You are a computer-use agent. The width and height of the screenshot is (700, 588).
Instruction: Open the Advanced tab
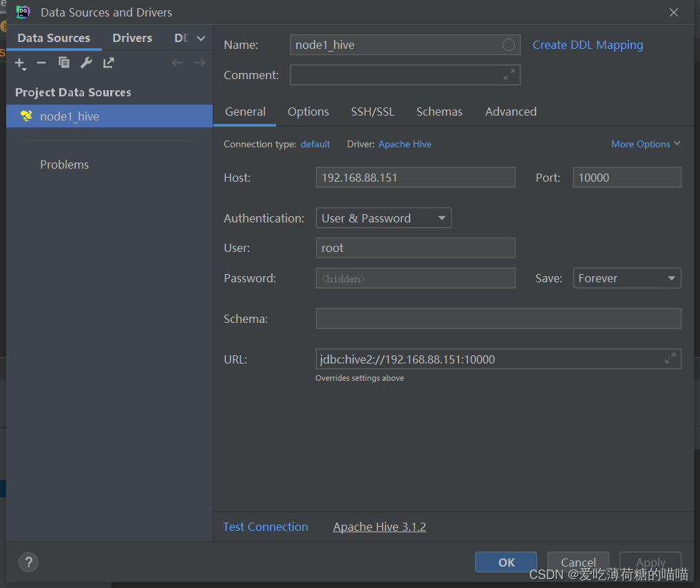[511, 112]
